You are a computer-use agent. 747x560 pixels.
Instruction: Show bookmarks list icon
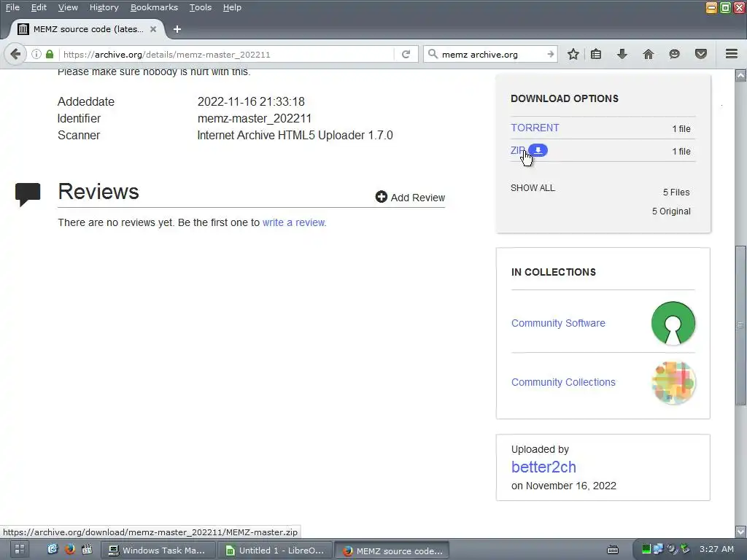pyautogui.click(x=596, y=54)
